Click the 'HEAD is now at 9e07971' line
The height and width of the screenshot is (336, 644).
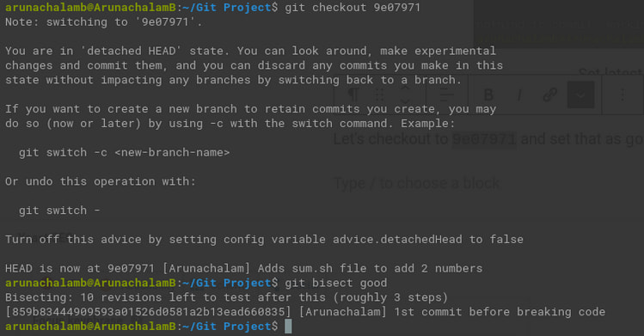tap(243, 268)
